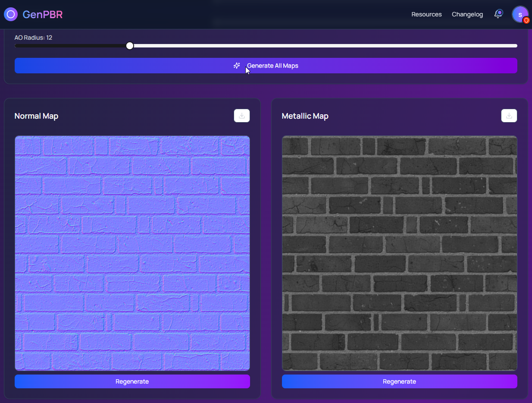Open the notifications bell

498,14
